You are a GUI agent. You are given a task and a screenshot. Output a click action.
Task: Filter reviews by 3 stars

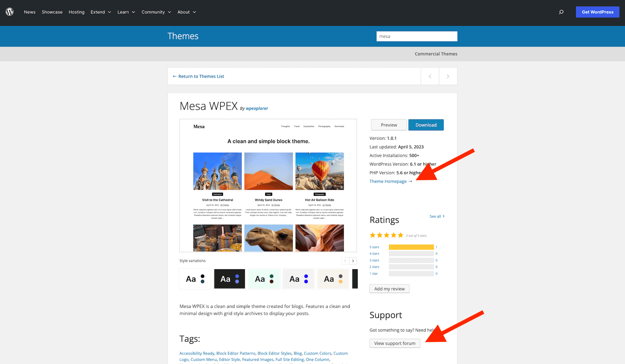tap(374, 260)
